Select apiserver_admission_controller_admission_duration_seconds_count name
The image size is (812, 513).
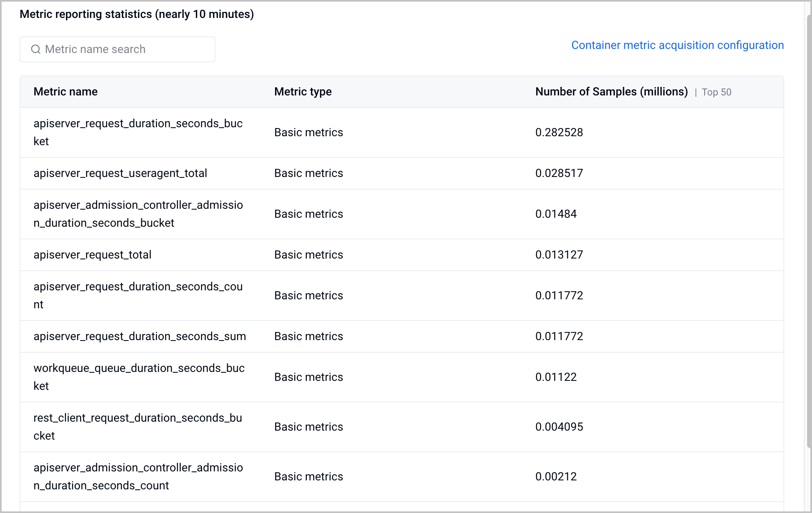click(138, 477)
